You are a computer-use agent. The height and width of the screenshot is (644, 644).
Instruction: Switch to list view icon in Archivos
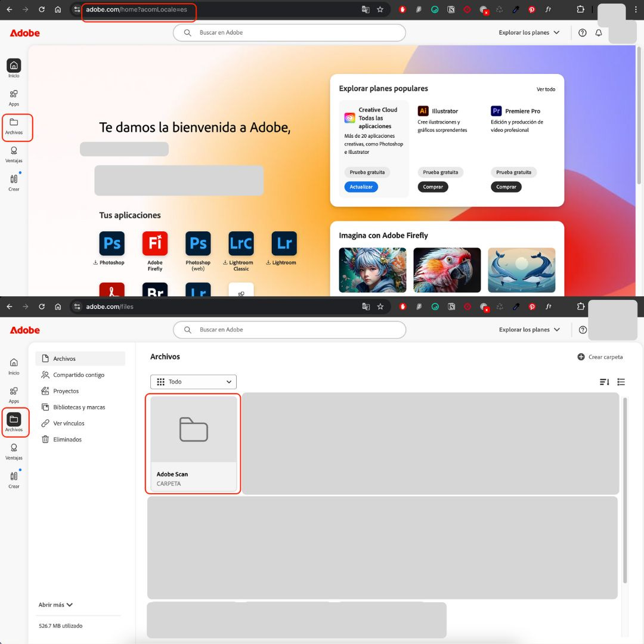pos(621,382)
